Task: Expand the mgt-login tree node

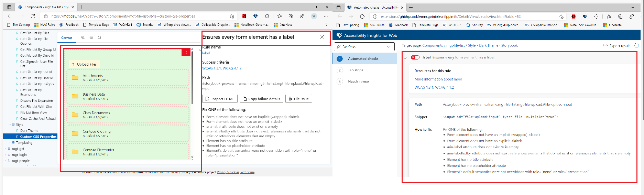Action: pyautogui.click(x=6, y=155)
